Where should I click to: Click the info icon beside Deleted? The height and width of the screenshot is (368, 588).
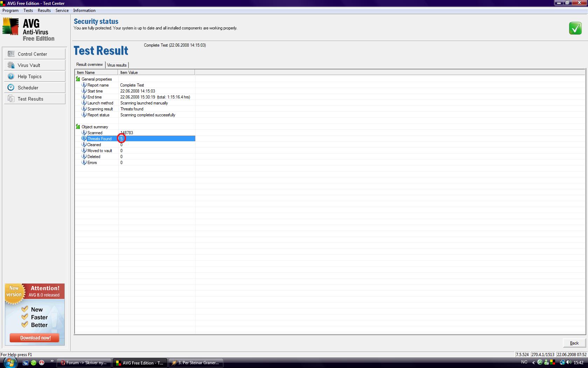pyautogui.click(x=84, y=156)
